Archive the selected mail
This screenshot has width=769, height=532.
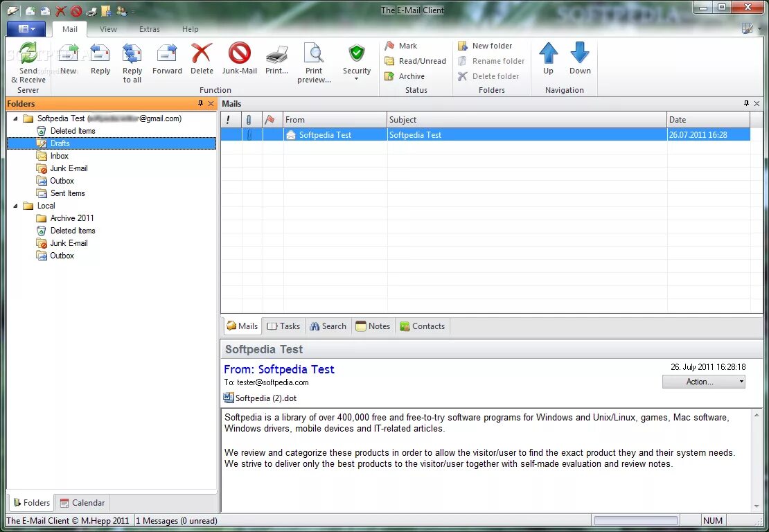pos(405,76)
